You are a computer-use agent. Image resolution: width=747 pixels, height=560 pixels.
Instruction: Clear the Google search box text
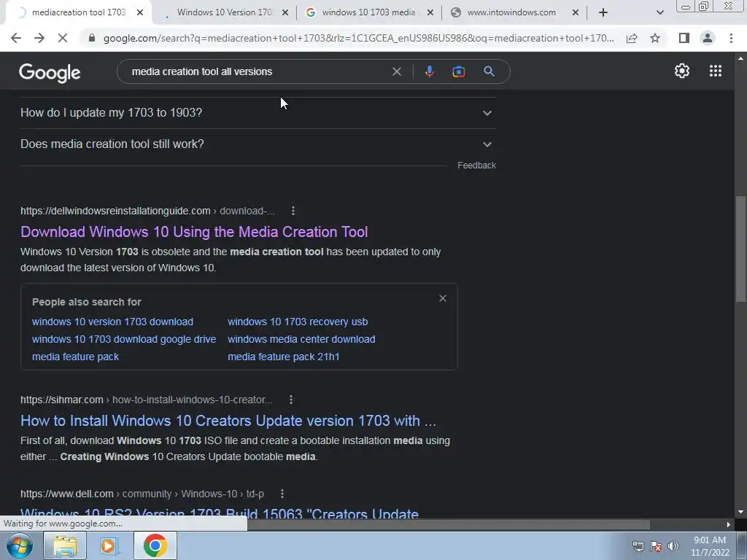click(x=396, y=71)
